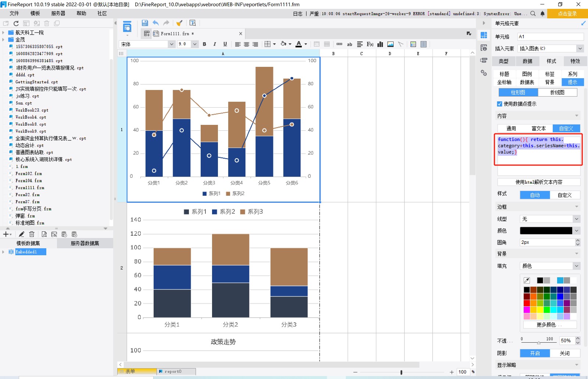Open the search magnifier icon
The width and height of the screenshot is (588, 379).
coord(533,14)
